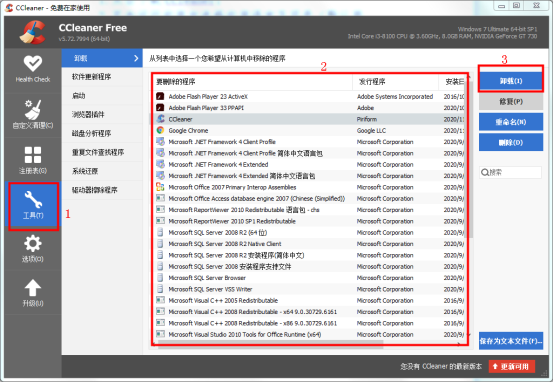Click the SQL Server Browser icon
Image resolution: width=553 pixels, height=383 pixels.
pos(160,278)
